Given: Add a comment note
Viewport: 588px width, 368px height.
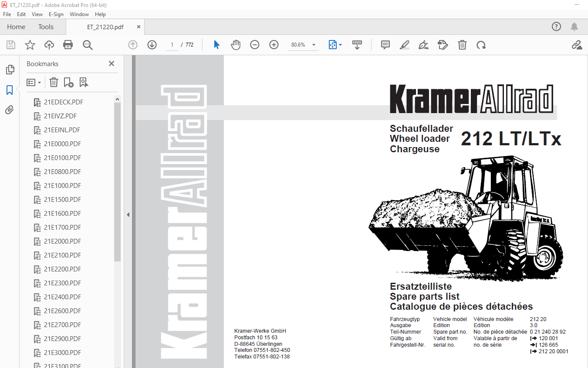Looking at the screenshot, I should (x=385, y=45).
